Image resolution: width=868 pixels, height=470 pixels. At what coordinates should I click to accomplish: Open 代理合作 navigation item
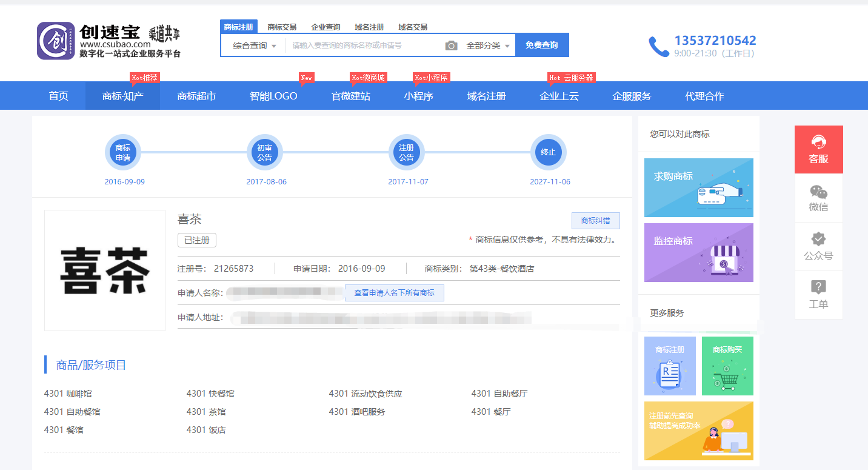point(705,96)
